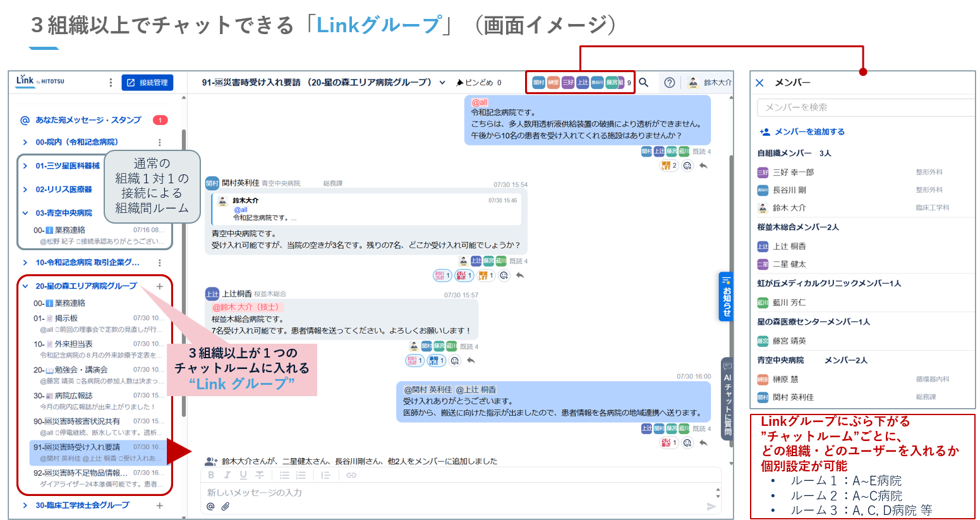Send the message with the arrow icon
The width and height of the screenshot is (980, 520).
(x=711, y=506)
